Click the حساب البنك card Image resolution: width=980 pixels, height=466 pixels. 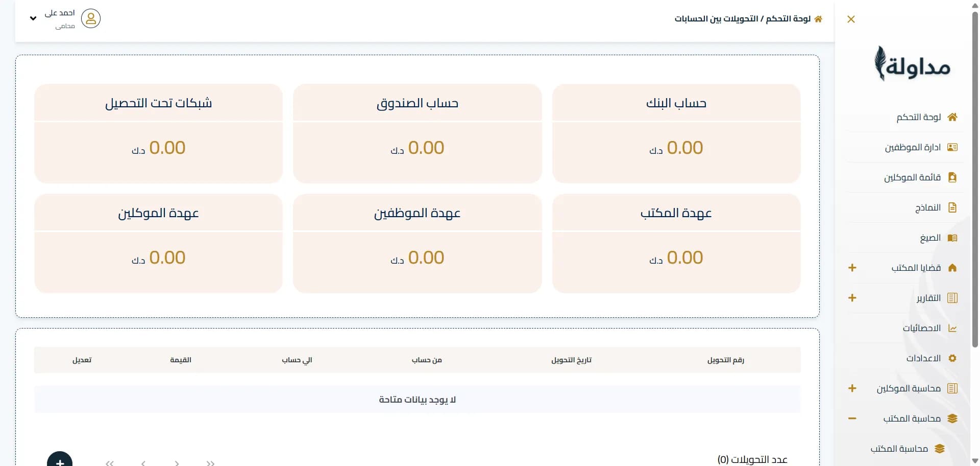click(676, 133)
